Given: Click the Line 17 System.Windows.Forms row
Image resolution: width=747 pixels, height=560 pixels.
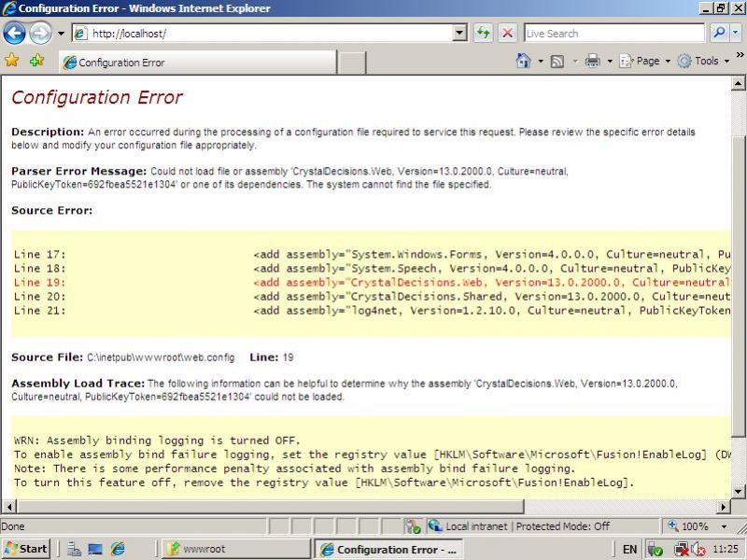Looking at the screenshot, I should (x=372, y=254).
